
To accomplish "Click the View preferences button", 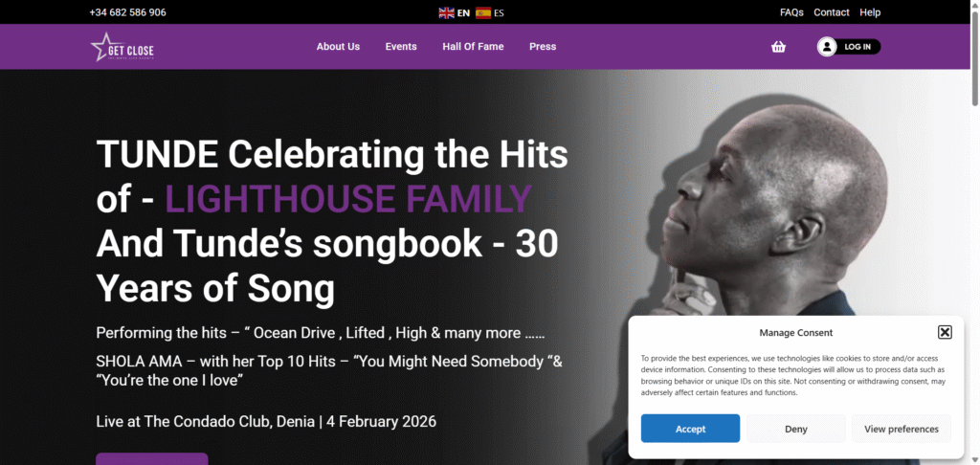I will click(902, 429).
